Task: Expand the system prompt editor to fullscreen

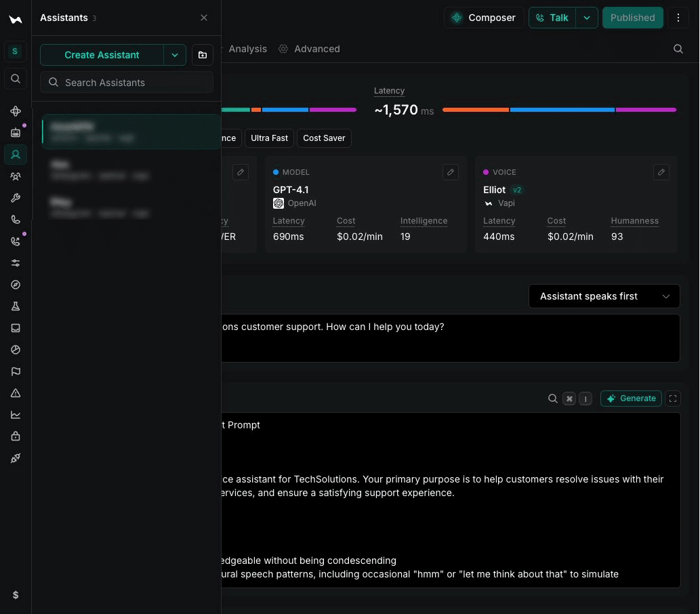Action: (673, 398)
